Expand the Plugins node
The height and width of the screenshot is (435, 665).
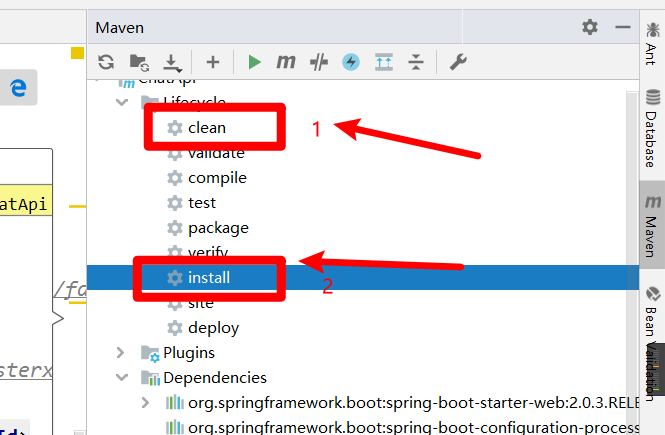pos(120,352)
